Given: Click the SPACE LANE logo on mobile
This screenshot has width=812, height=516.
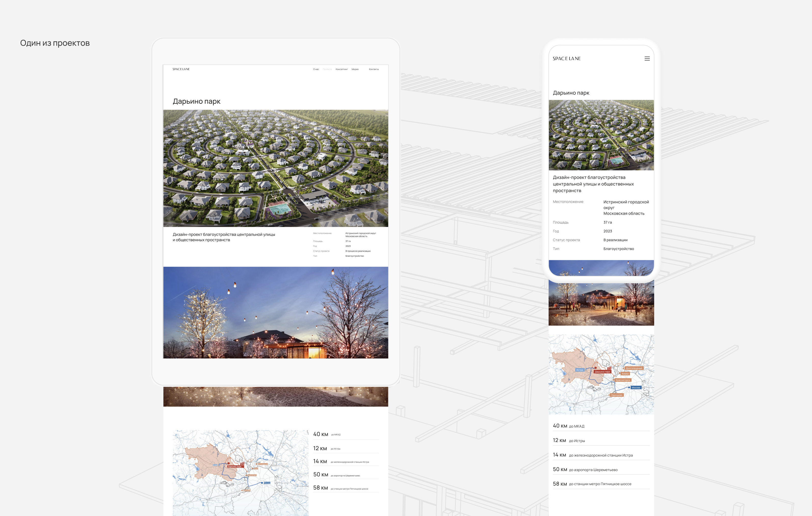Looking at the screenshot, I should [566, 59].
